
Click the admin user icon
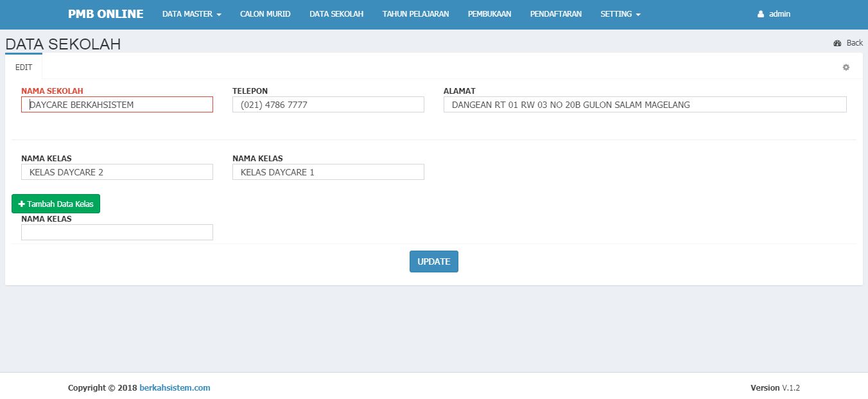(x=761, y=14)
